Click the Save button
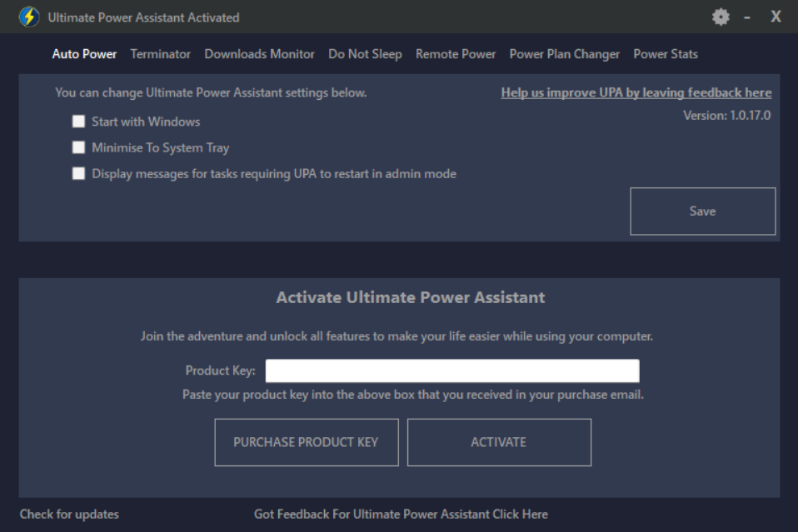This screenshot has width=798, height=532. (703, 211)
